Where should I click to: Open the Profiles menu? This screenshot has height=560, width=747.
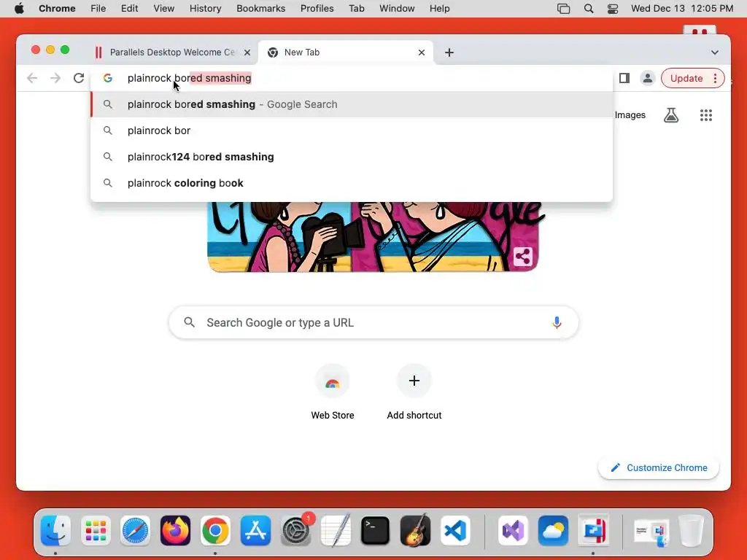[317, 9]
